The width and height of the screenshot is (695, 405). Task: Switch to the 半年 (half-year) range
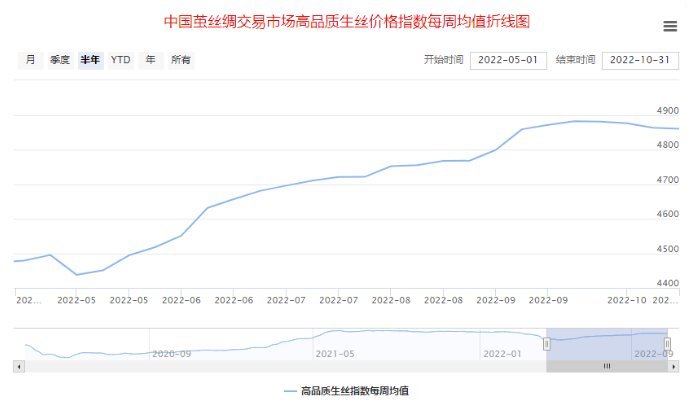(90, 60)
